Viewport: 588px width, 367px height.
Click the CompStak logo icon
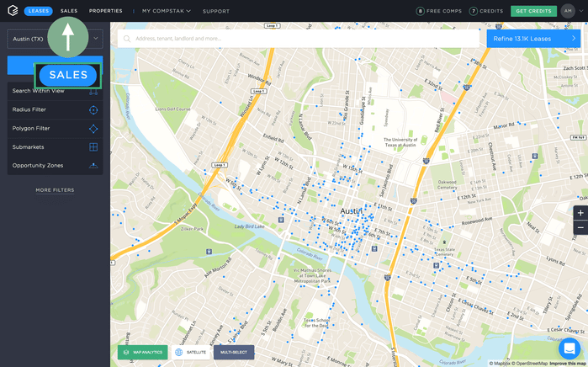pos(13,10)
